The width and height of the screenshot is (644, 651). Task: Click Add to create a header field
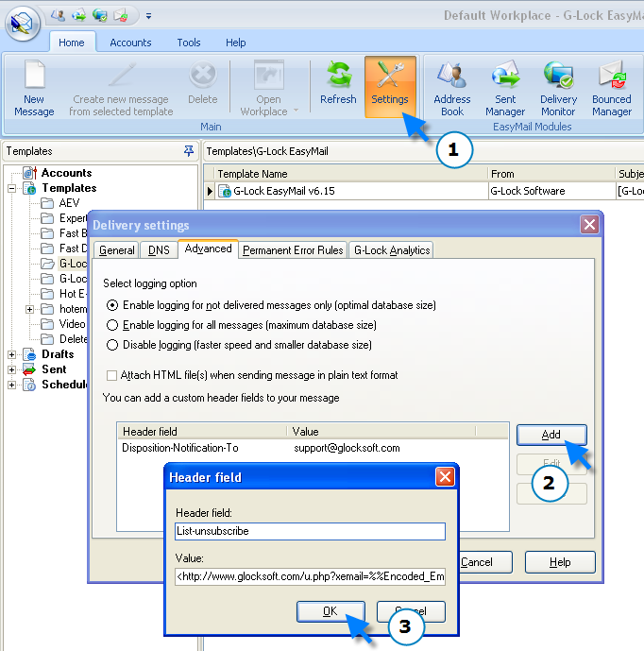(551, 435)
